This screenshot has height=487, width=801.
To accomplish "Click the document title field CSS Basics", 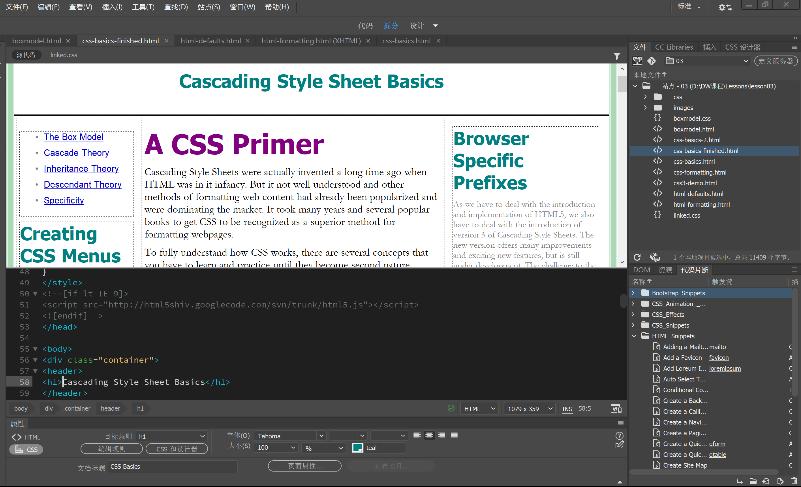I will pos(173,467).
